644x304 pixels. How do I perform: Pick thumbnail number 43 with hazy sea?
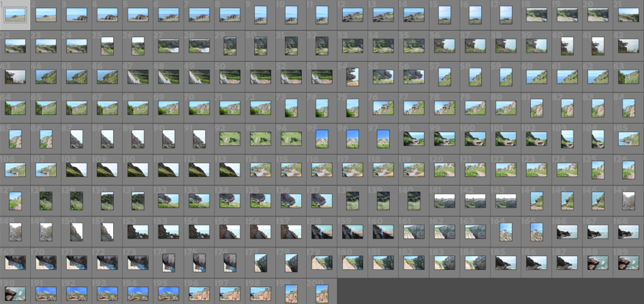point(15,77)
